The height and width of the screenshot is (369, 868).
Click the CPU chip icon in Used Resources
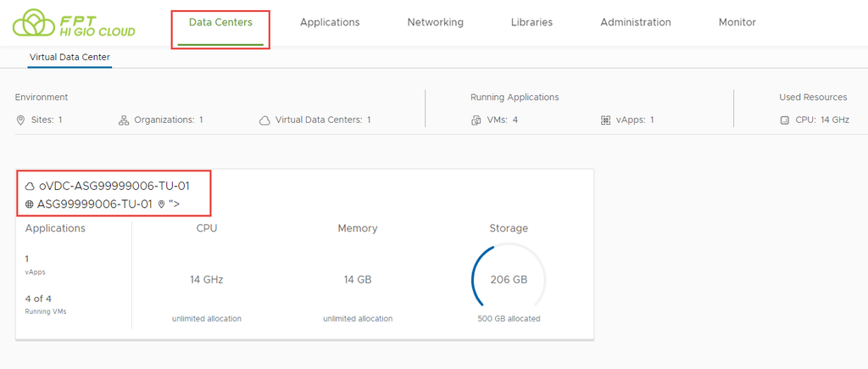point(784,120)
